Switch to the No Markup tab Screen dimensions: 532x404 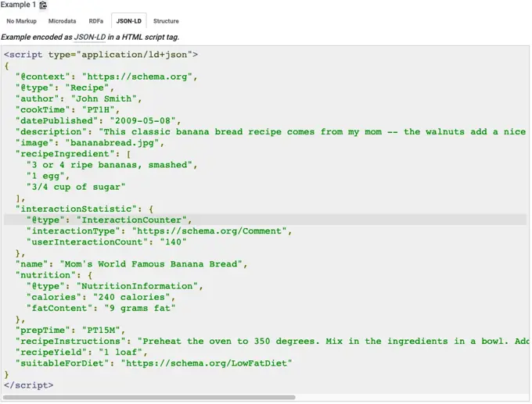click(x=21, y=21)
